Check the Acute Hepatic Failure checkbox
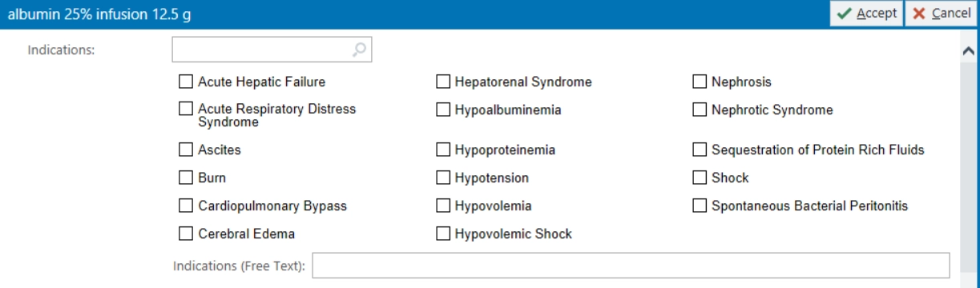980x288 pixels. tap(185, 82)
